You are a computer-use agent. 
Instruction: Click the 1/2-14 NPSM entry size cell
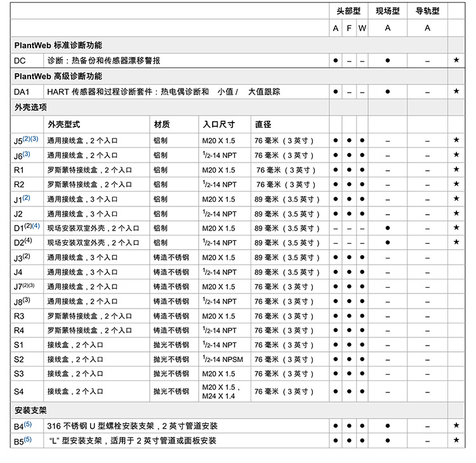(222, 359)
